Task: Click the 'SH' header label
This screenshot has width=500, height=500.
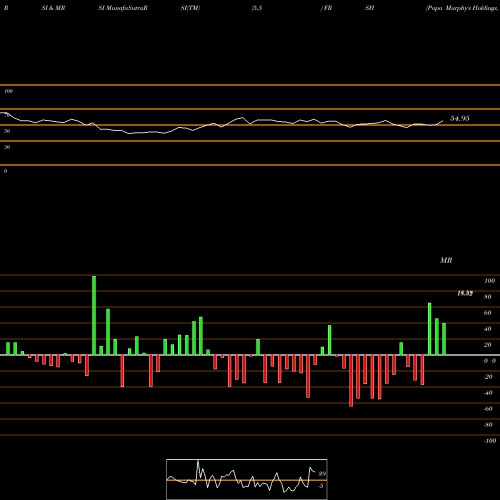Action: (369, 8)
